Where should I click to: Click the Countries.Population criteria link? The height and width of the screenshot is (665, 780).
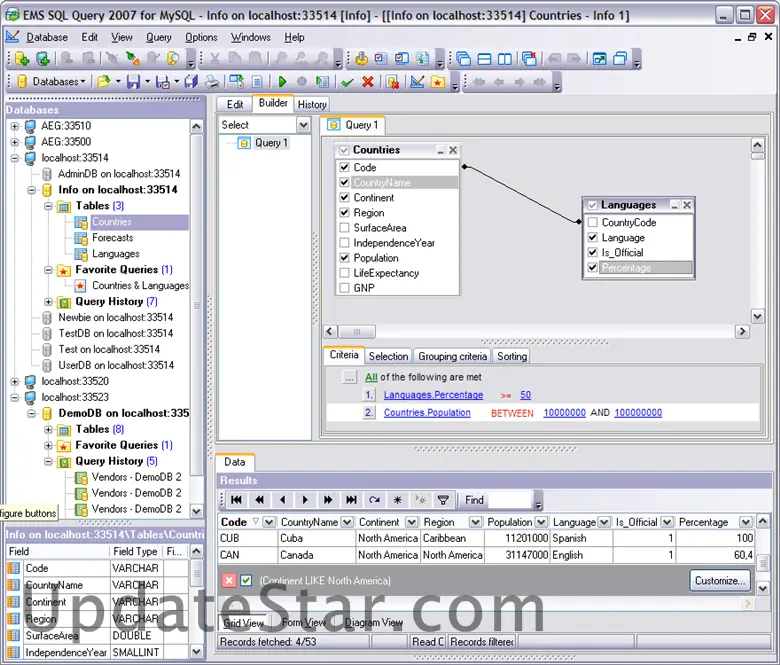427,413
